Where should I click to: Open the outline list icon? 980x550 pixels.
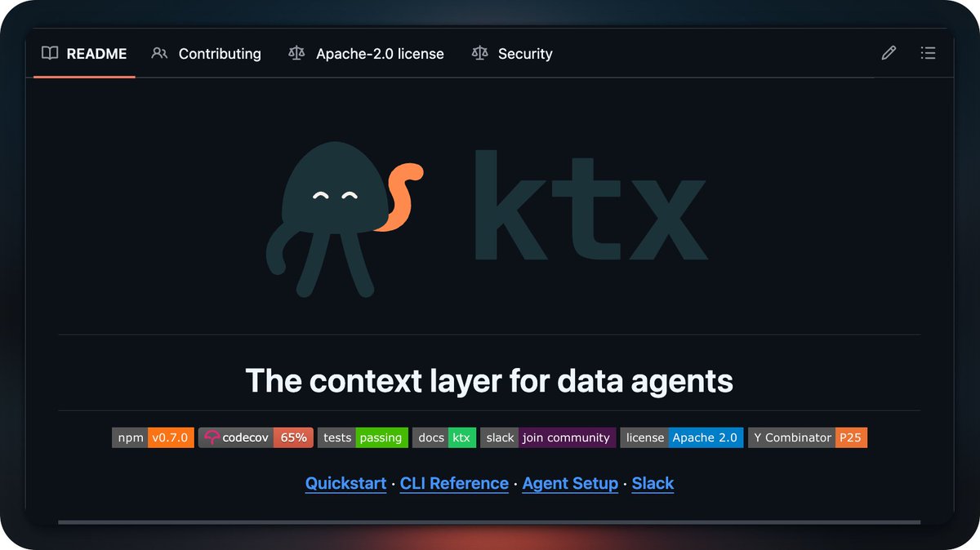(x=928, y=53)
